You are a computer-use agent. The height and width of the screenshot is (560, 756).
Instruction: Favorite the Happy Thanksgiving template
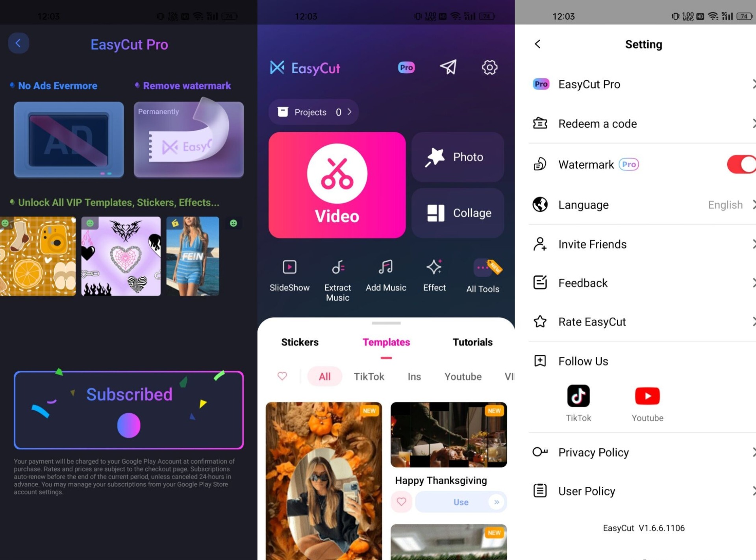[401, 502]
